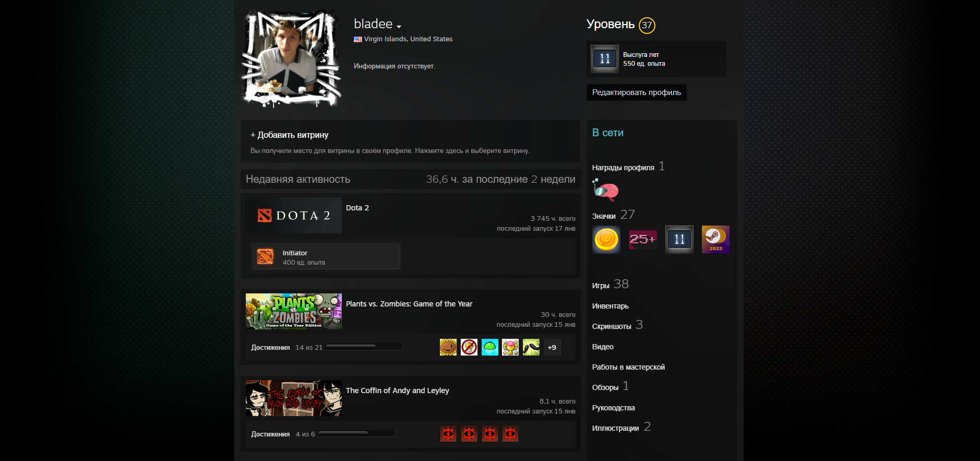Open The Coffin of Andy and Leyley title
The width and height of the screenshot is (980, 461).
point(398,391)
